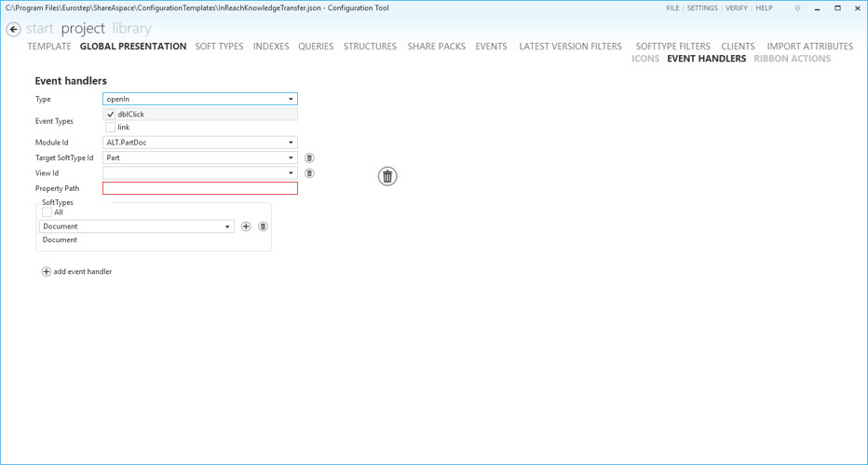
Task: Uncheck the dblClick event type
Action: click(x=111, y=115)
